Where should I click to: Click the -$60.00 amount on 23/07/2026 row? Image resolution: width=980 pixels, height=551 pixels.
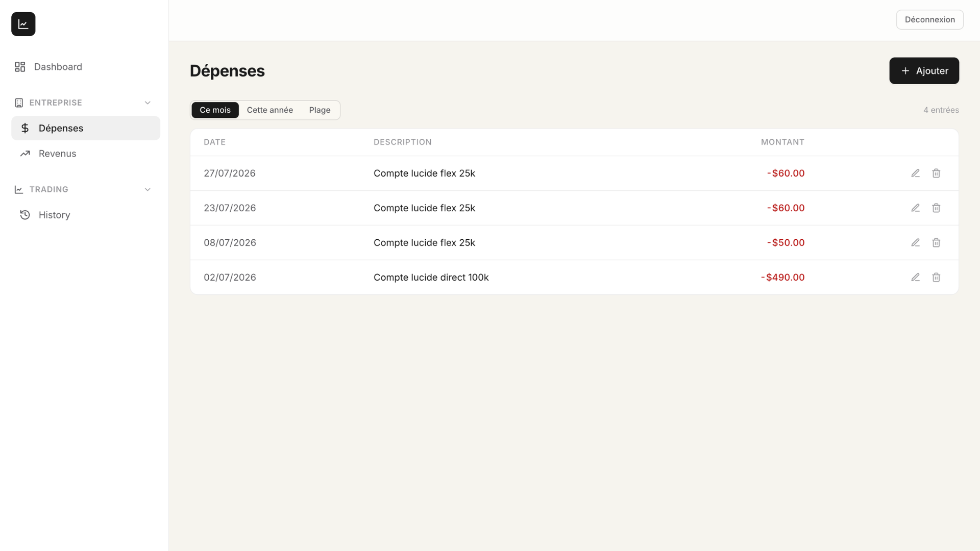786,208
